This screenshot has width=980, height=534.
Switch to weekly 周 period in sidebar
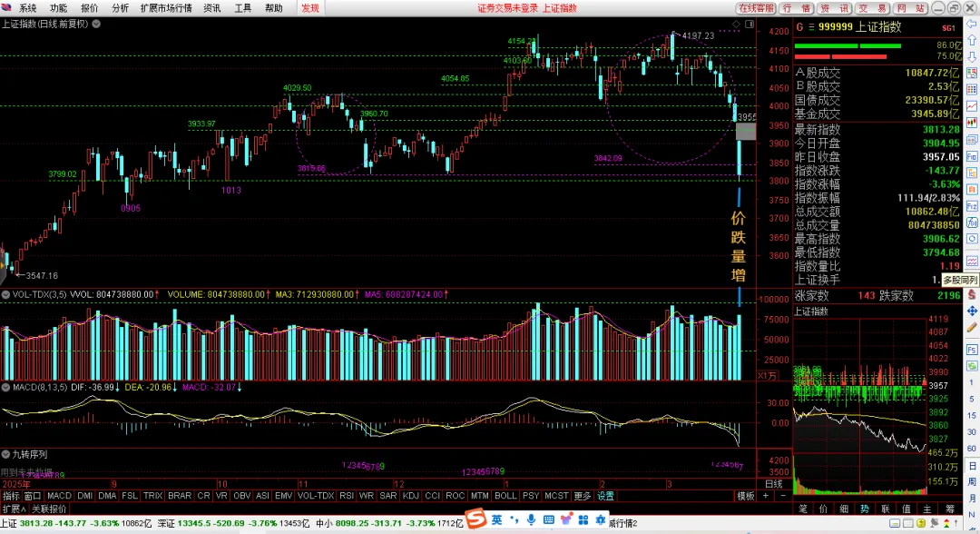[972, 482]
